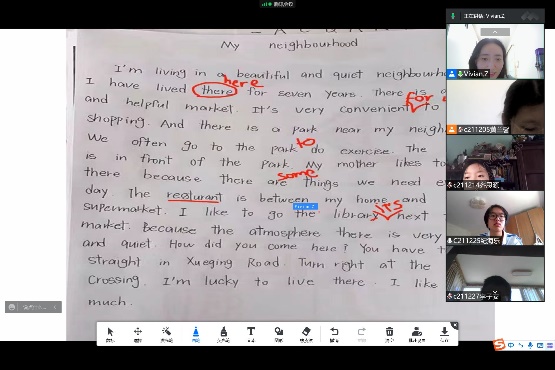Select the arrow pointer tool
Viewport: 555px width, 370px height.
pos(110,334)
